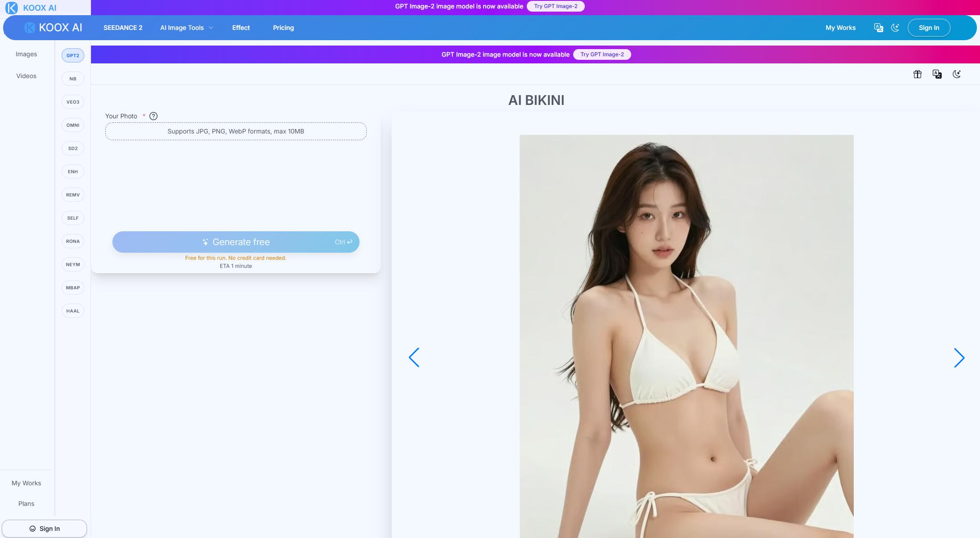Open the Pricing page

tap(283, 28)
